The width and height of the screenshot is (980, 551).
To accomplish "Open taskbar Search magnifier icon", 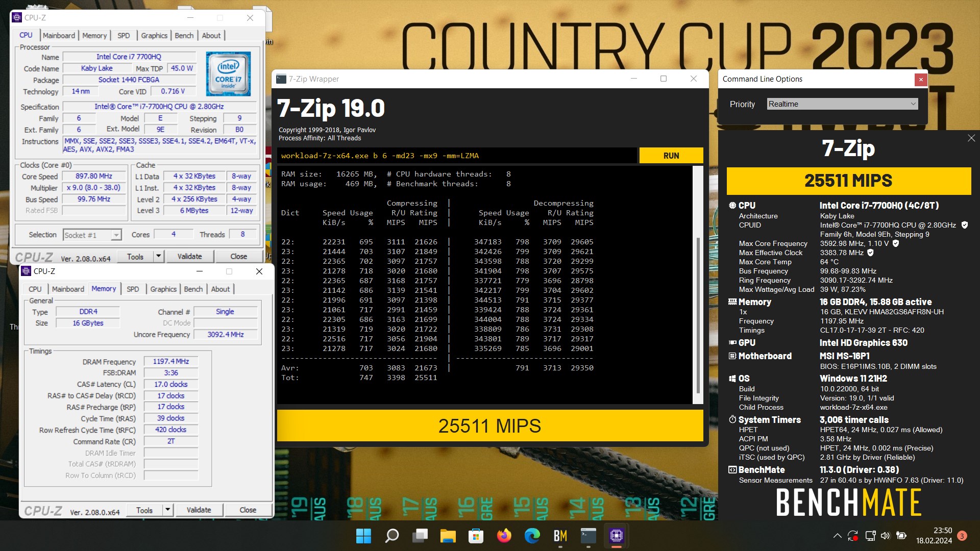I will (392, 536).
